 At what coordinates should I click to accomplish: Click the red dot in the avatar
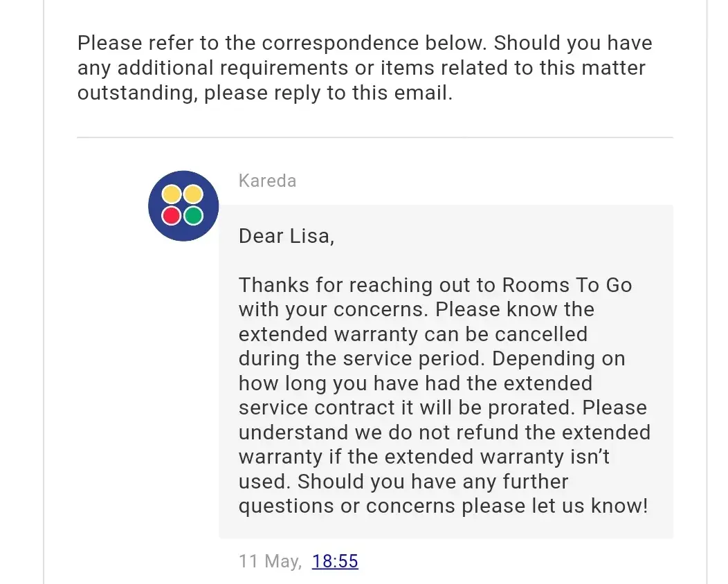coord(171,216)
